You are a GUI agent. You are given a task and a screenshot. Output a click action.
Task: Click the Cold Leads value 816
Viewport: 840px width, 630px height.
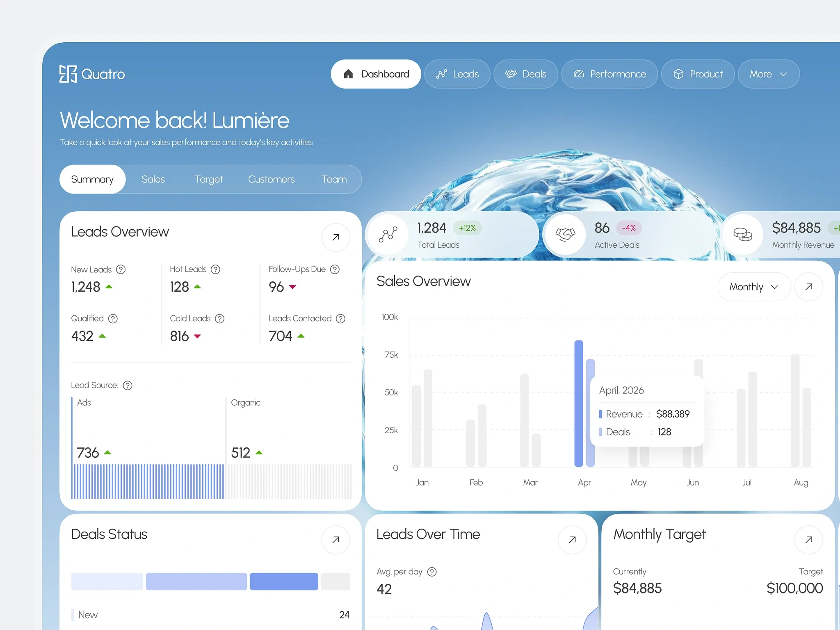(x=179, y=336)
